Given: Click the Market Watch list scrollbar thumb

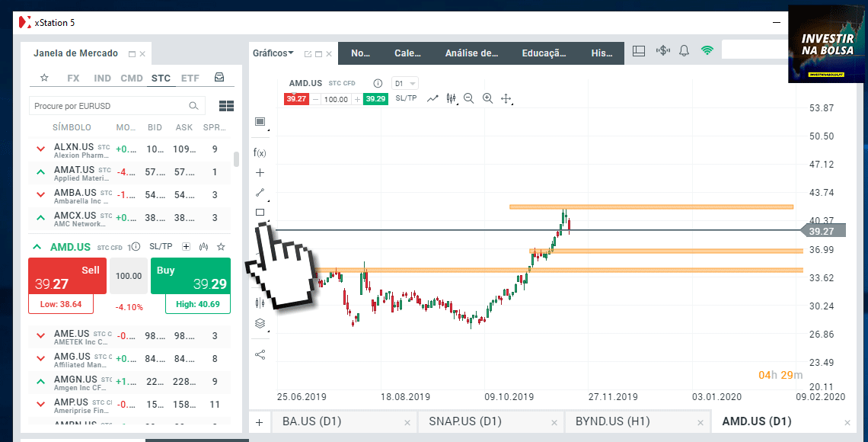Looking at the screenshot, I should tap(236, 159).
